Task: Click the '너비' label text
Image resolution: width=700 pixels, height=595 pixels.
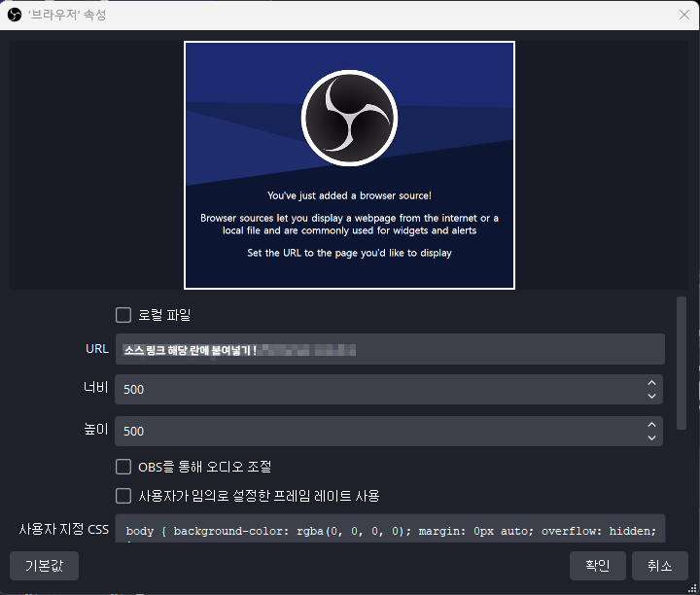Action: point(96,387)
